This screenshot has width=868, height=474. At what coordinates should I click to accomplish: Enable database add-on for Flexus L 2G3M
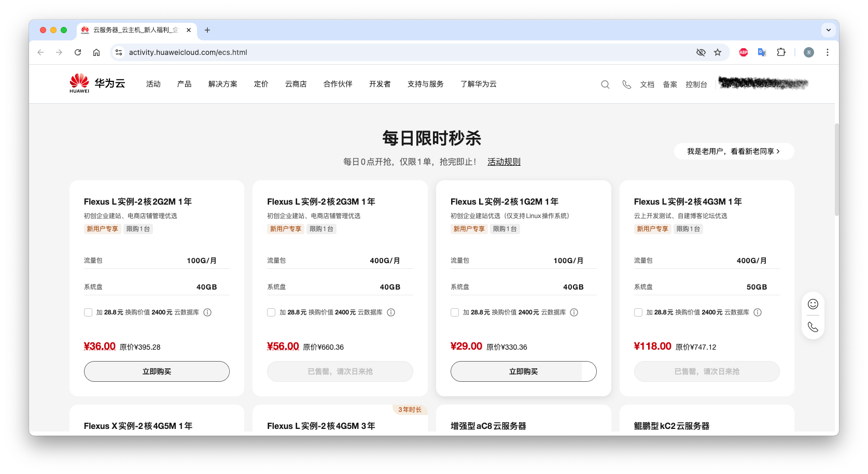coord(271,312)
